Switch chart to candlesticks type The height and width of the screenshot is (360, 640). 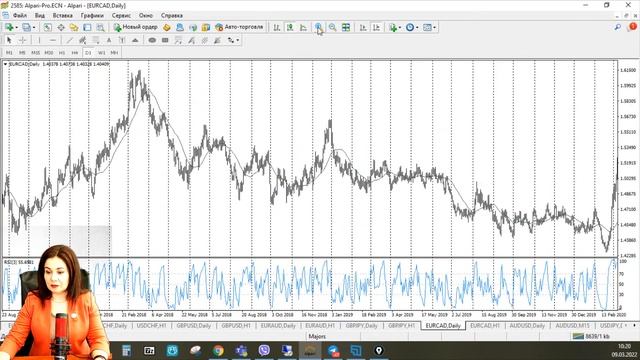coord(290,27)
